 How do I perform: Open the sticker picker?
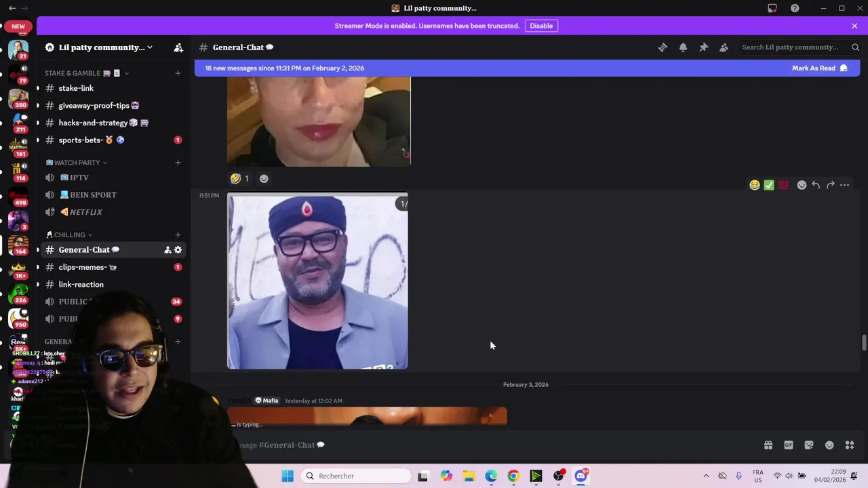click(809, 445)
